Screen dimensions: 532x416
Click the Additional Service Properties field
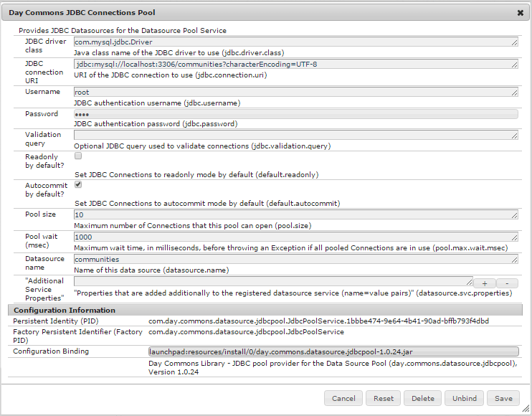[273, 282]
